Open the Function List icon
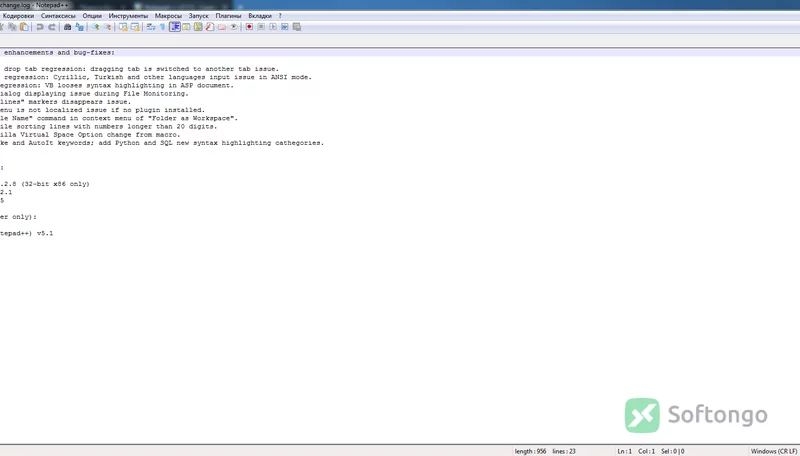 210,27
